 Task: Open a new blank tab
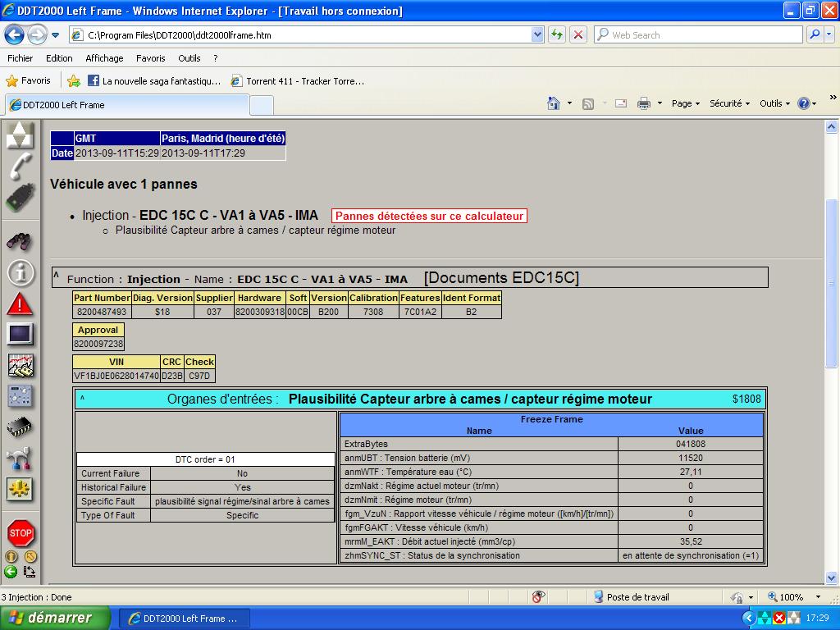tap(262, 105)
